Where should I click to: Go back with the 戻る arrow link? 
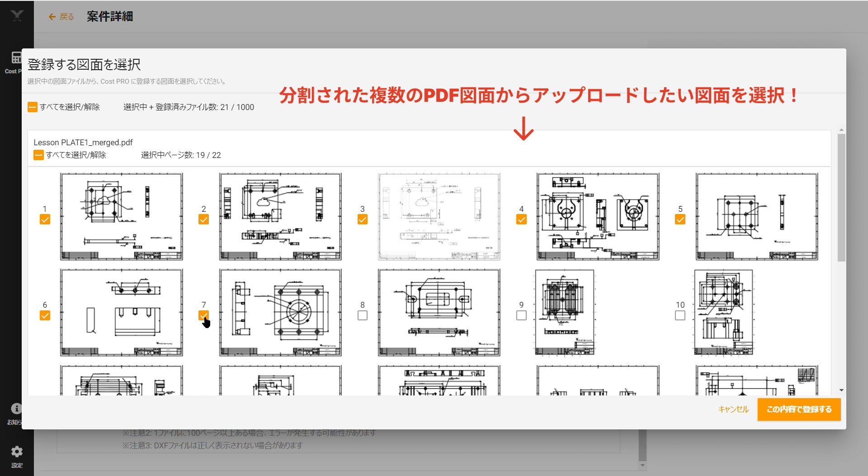coord(61,17)
